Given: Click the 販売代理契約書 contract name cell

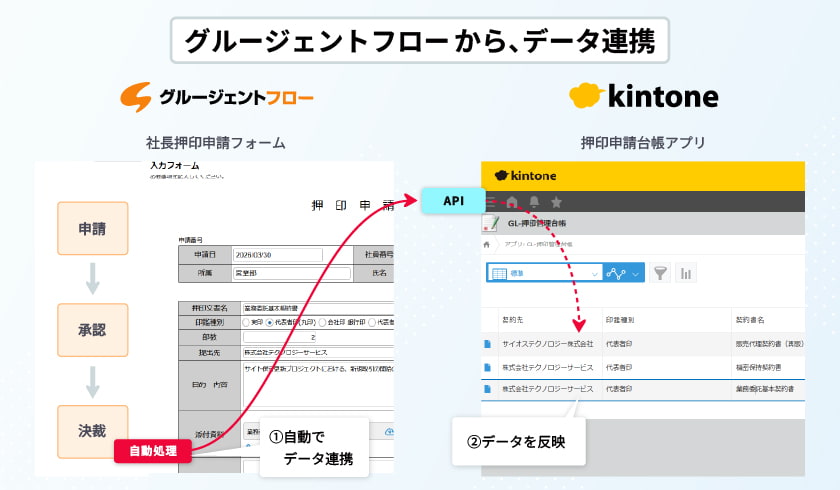Looking at the screenshot, I should coord(770,344).
